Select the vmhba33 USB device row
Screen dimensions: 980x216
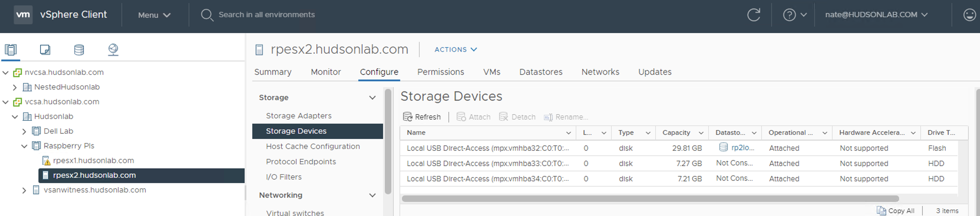pyautogui.click(x=678, y=164)
